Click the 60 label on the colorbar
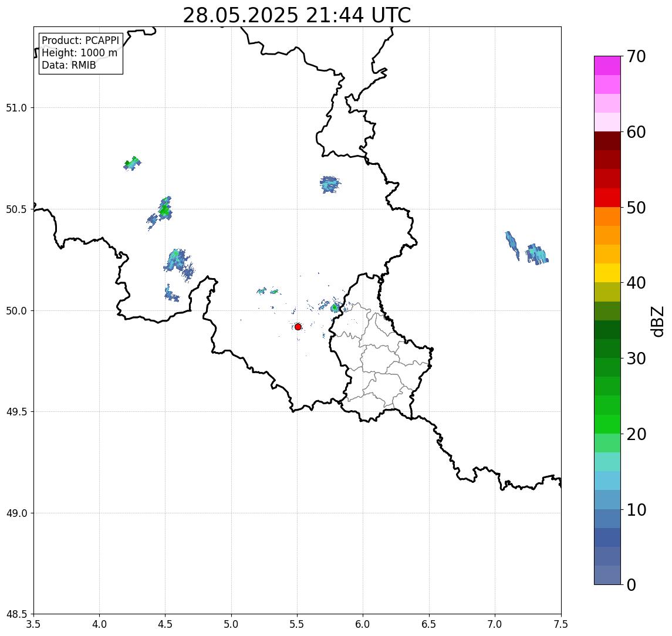This screenshot has width=672, height=636. pos(636,133)
